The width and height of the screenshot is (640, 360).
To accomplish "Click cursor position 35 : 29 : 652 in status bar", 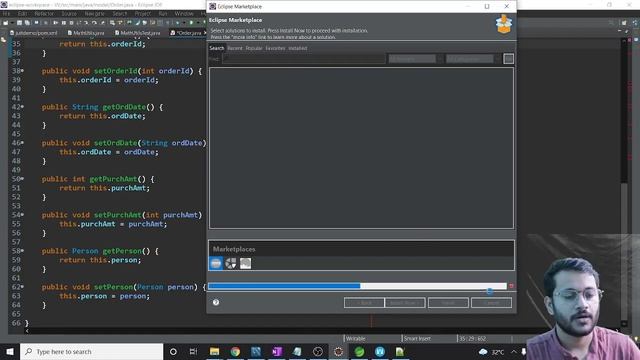I will [472, 339].
